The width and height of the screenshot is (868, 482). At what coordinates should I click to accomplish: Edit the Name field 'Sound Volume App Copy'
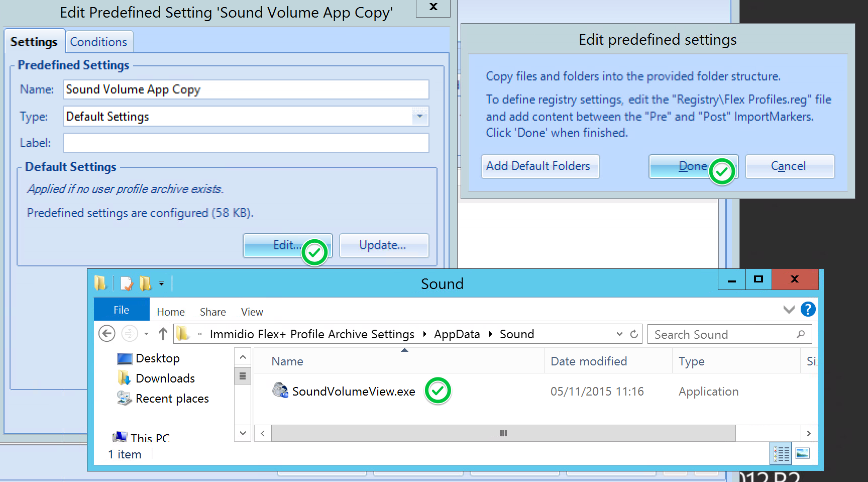click(246, 89)
